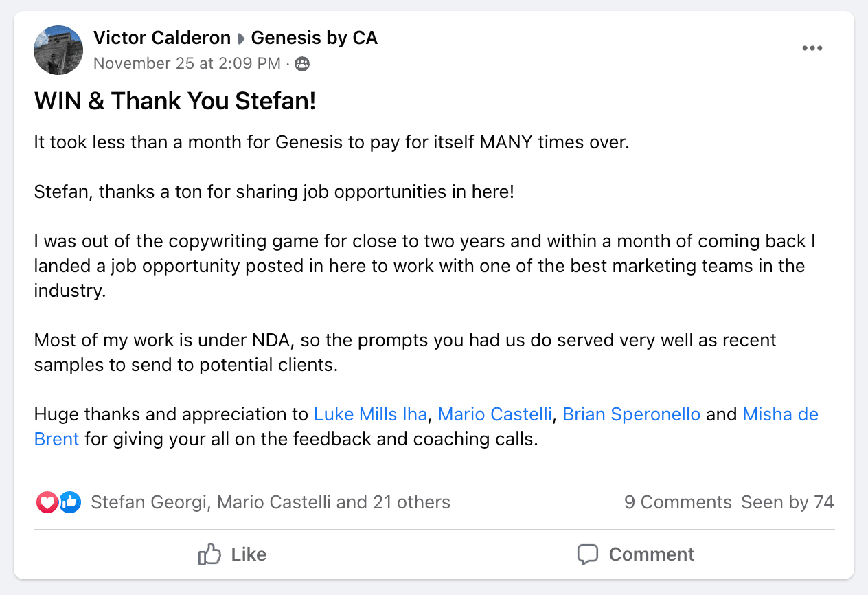Open the November 25 timestamp link

(x=187, y=64)
